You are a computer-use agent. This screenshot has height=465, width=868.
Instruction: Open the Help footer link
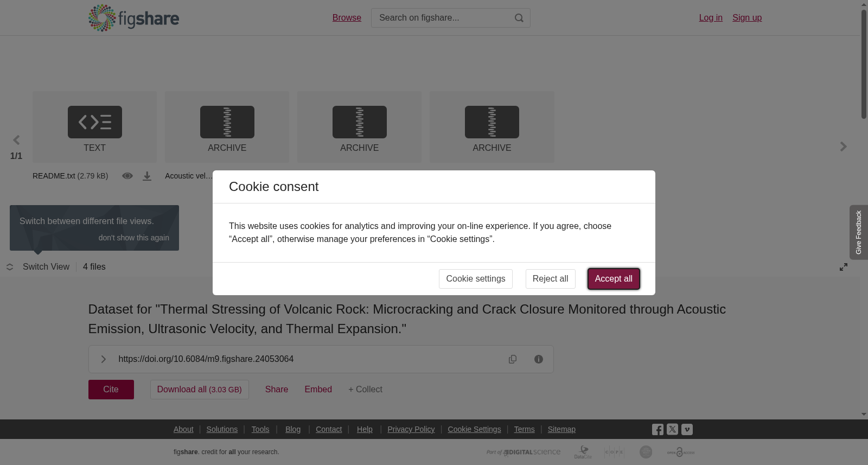click(365, 429)
